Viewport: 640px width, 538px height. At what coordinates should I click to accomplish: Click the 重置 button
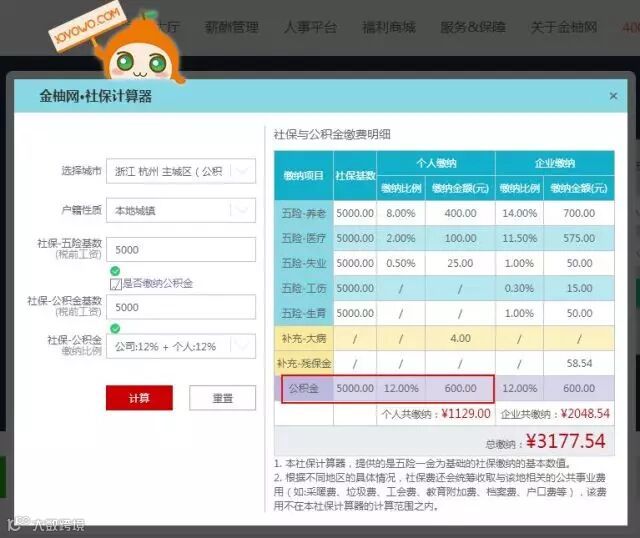(222, 398)
